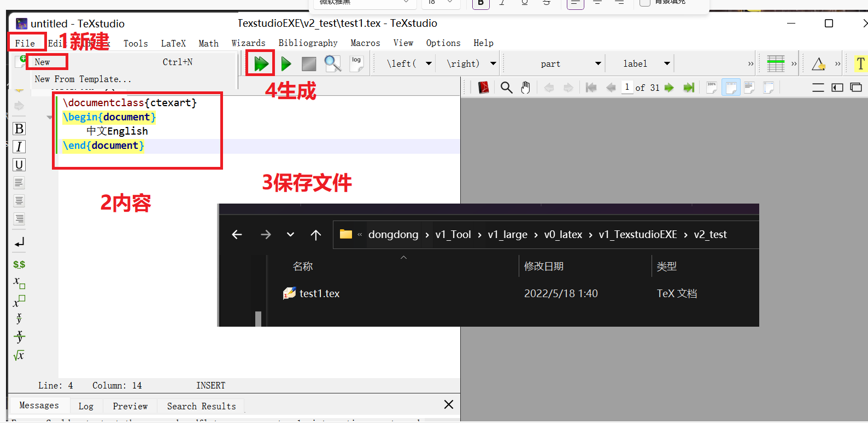Open the part sectioning dropdown
The width and height of the screenshot is (868, 423).
click(x=598, y=63)
